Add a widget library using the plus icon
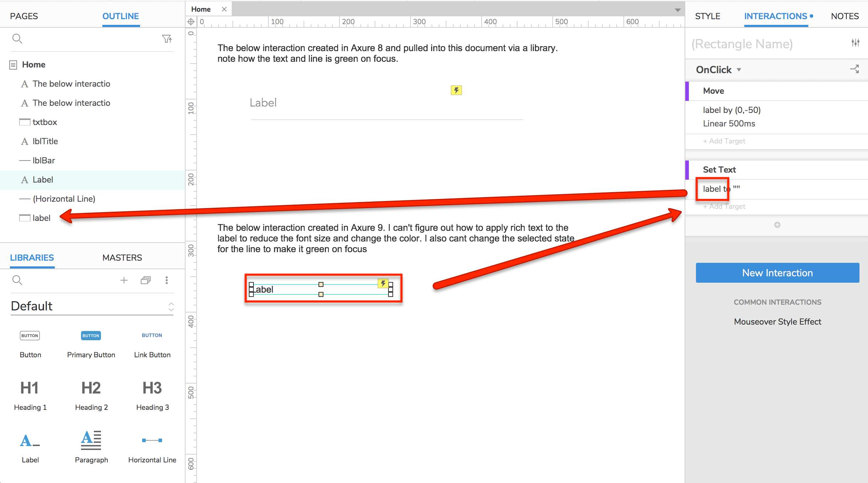This screenshot has height=483, width=868. 124,280
